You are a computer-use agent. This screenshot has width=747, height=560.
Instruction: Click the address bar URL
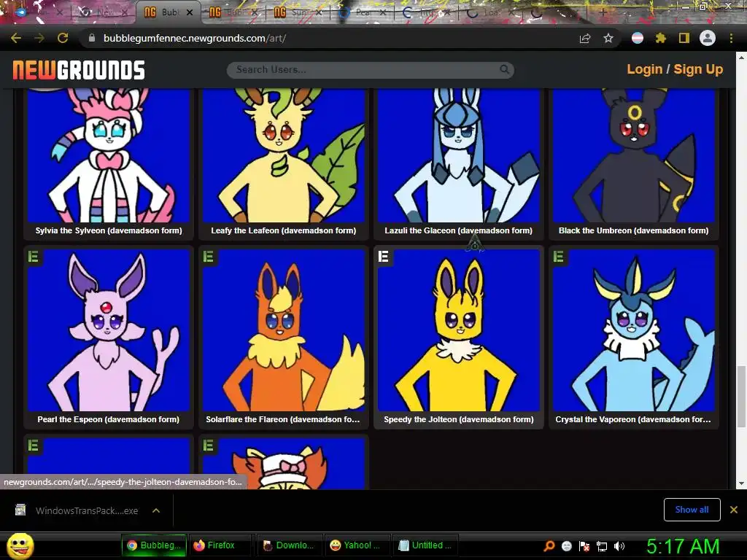pyautogui.click(x=194, y=38)
